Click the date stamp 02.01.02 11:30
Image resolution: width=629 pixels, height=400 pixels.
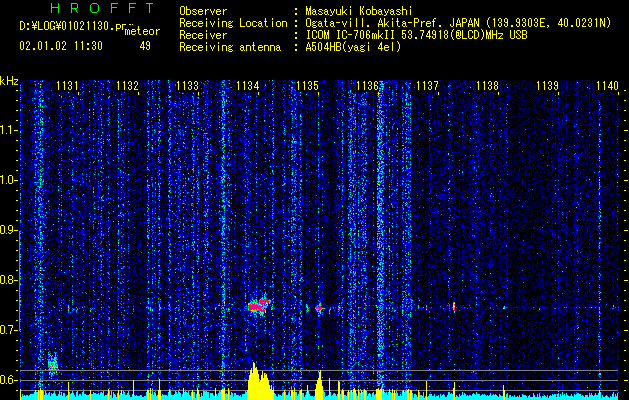(61, 46)
